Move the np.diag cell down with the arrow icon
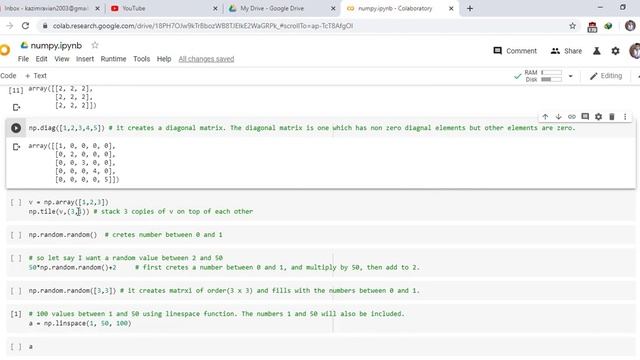This screenshot has width=640, height=360. [x=558, y=117]
